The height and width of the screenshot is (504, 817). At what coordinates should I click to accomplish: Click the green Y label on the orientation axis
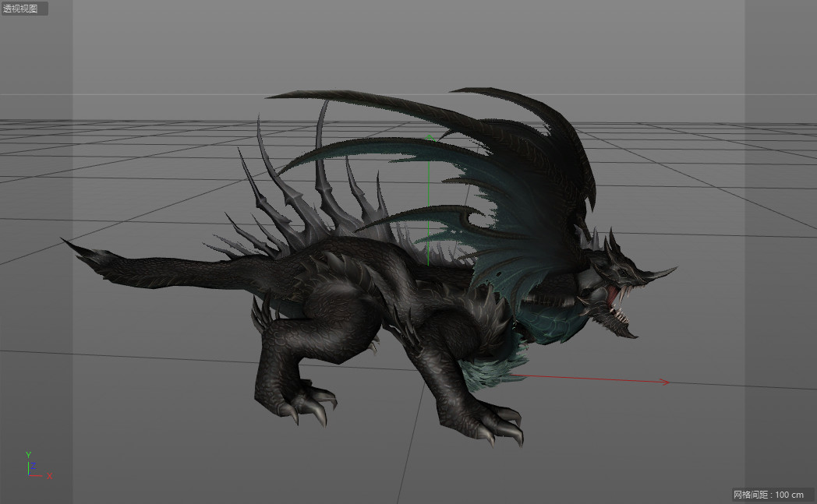click(x=29, y=453)
